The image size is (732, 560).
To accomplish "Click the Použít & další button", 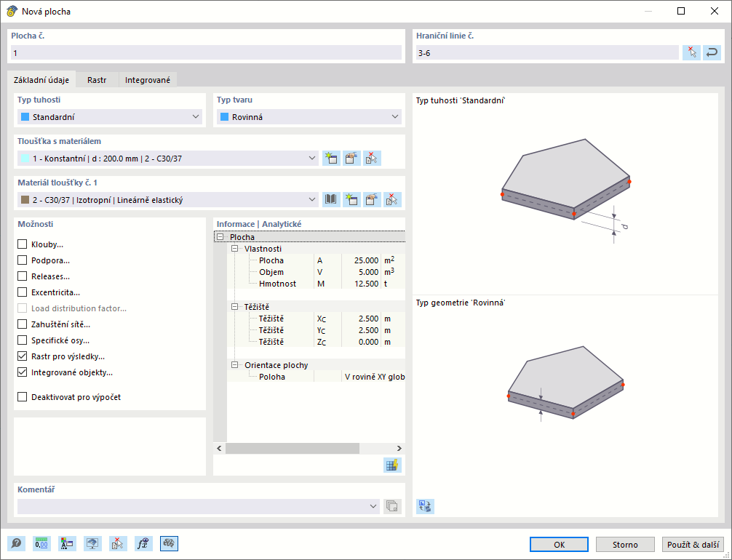I will pos(693,545).
